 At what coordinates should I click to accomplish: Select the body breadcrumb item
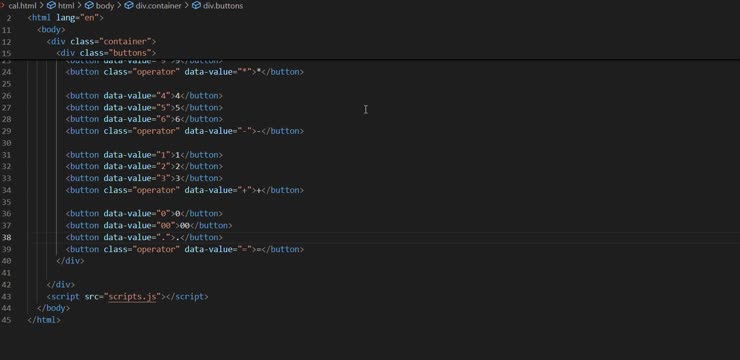(x=105, y=6)
